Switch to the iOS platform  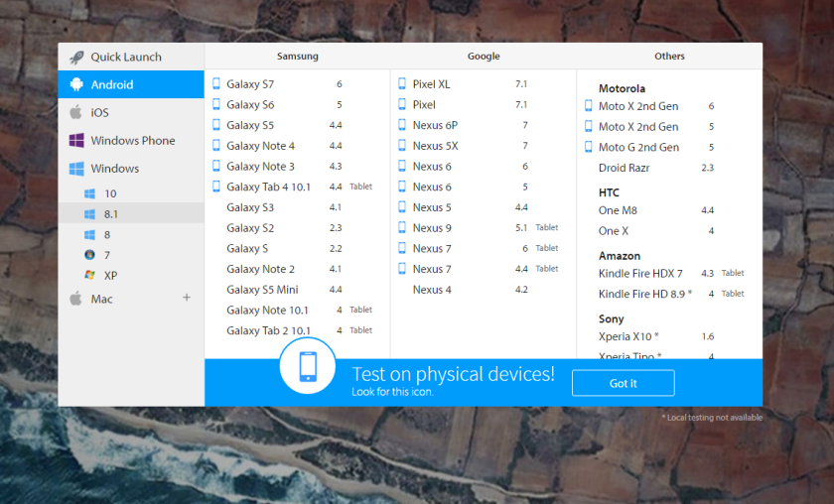[x=131, y=112]
